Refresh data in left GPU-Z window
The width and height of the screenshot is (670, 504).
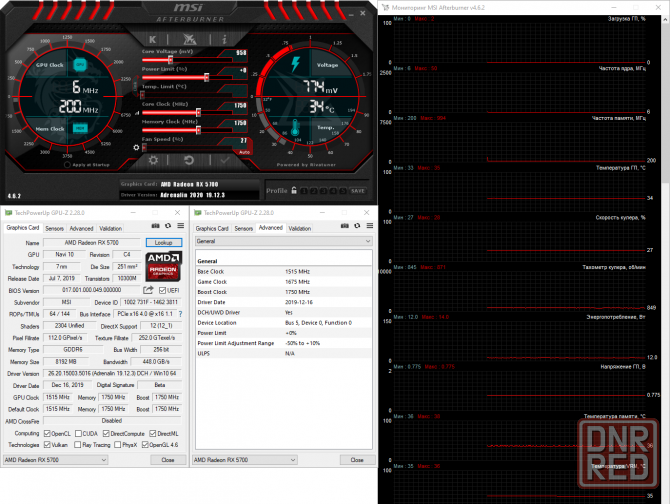point(168,226)
